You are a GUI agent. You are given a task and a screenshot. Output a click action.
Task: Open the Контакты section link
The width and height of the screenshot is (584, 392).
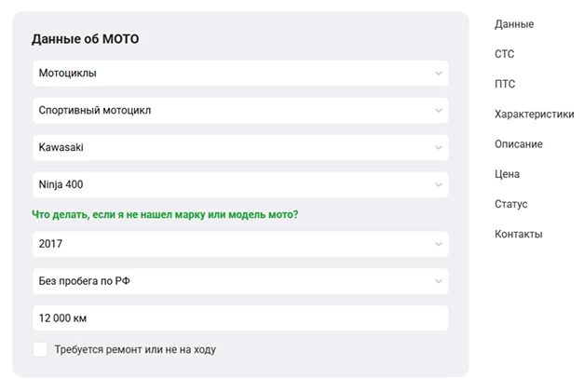point(519,234)
